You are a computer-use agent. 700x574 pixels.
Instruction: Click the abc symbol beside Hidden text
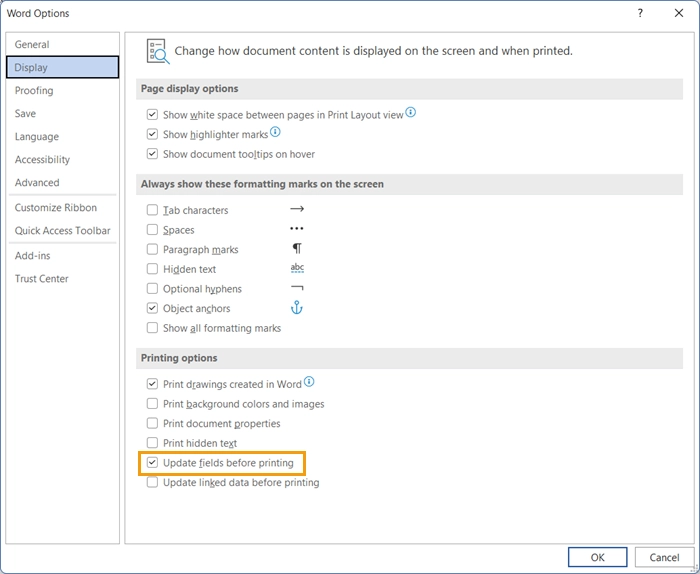297,268
